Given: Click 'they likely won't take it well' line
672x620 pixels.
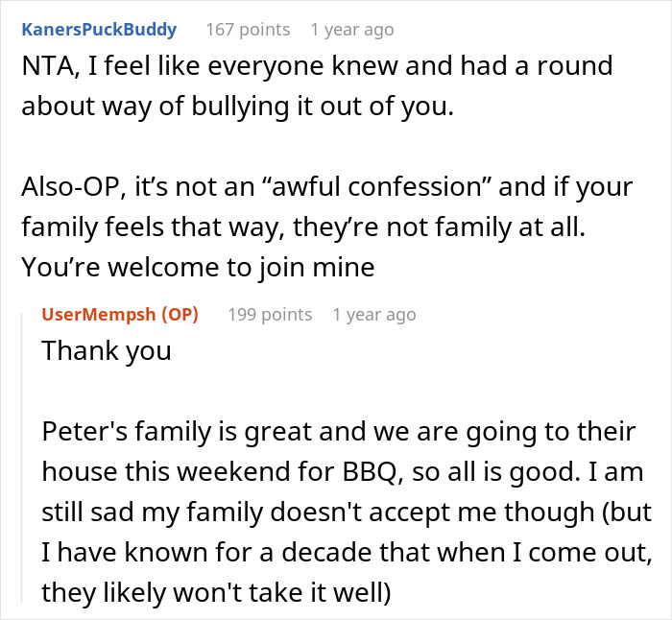Looking at the screenshot, I should [217, 592].
